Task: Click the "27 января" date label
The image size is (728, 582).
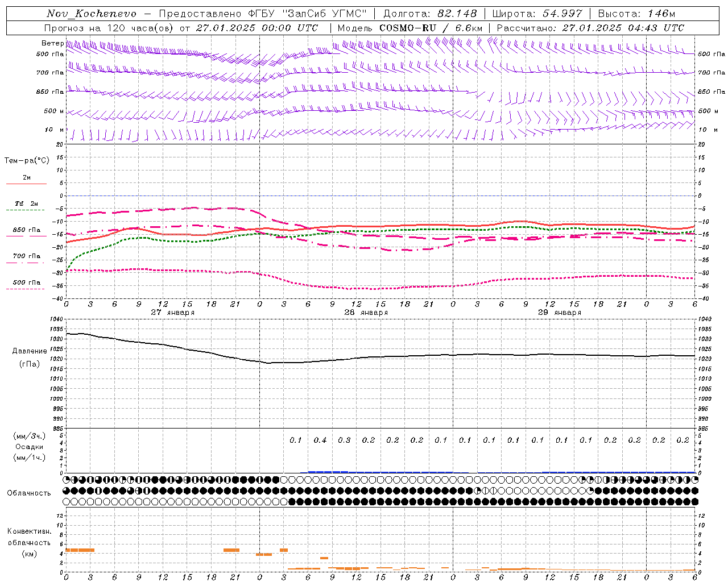Action: coord(172,313)
